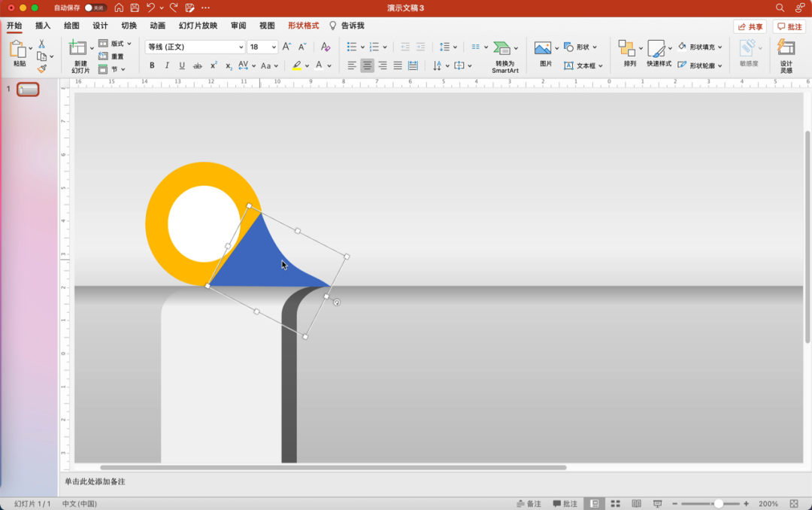This screenshot has width=812, height=510.
Task: Click the zoom slider knob
Action: [x=718, y=503]
